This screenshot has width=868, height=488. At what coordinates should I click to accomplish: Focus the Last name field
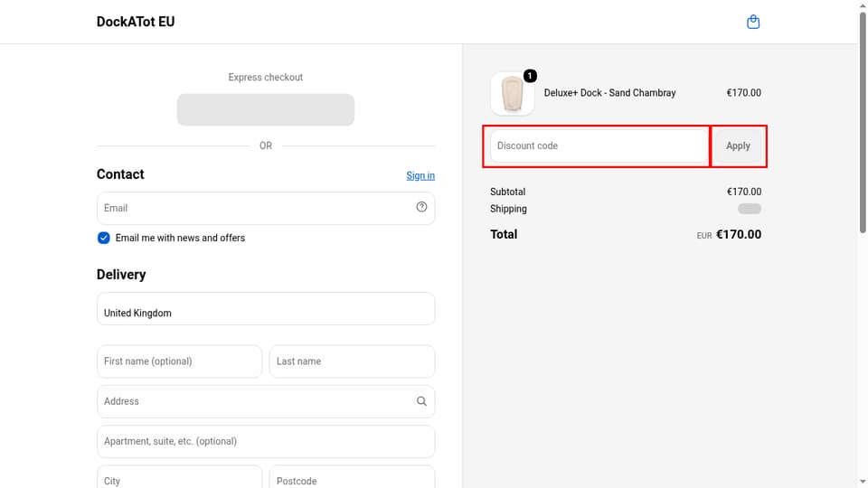click(352, 361)
